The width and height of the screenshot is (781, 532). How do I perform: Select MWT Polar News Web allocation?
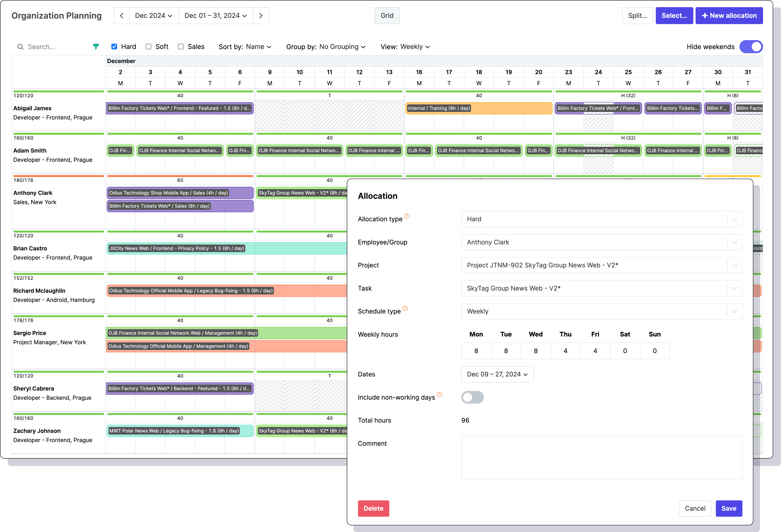(180, 431)
